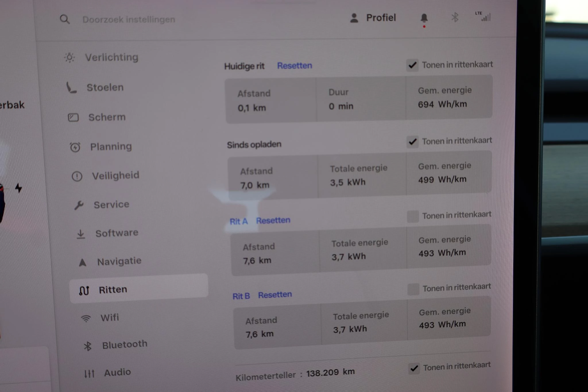
Task: Reset the Huidige rit trip
Action: 294,66
